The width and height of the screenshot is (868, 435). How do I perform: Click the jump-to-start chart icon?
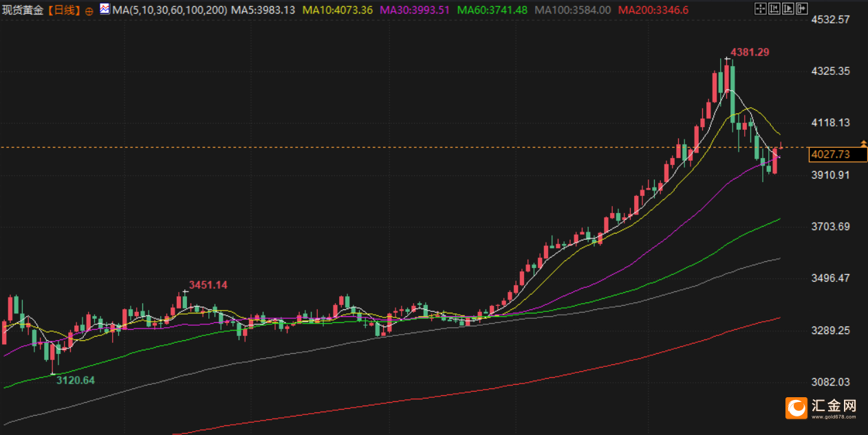(774, 9)
